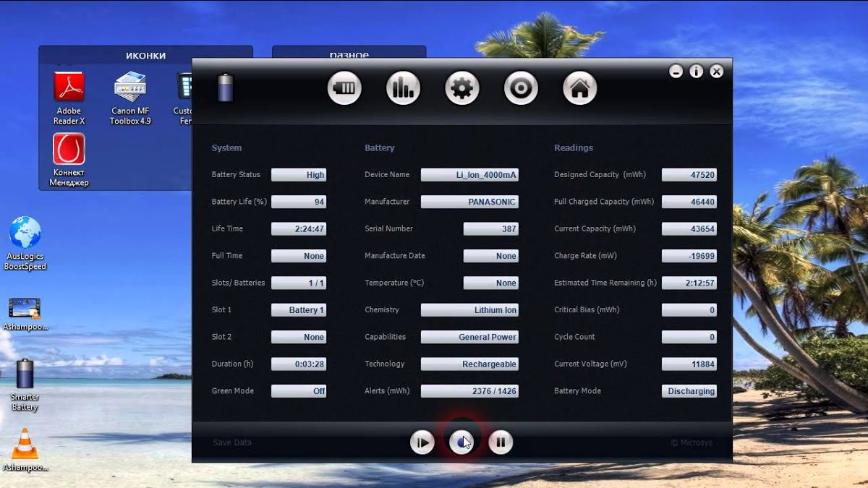Close the Smarter Battery window
The height and width of the screenshot is (488, 868).
coord(717,71)
